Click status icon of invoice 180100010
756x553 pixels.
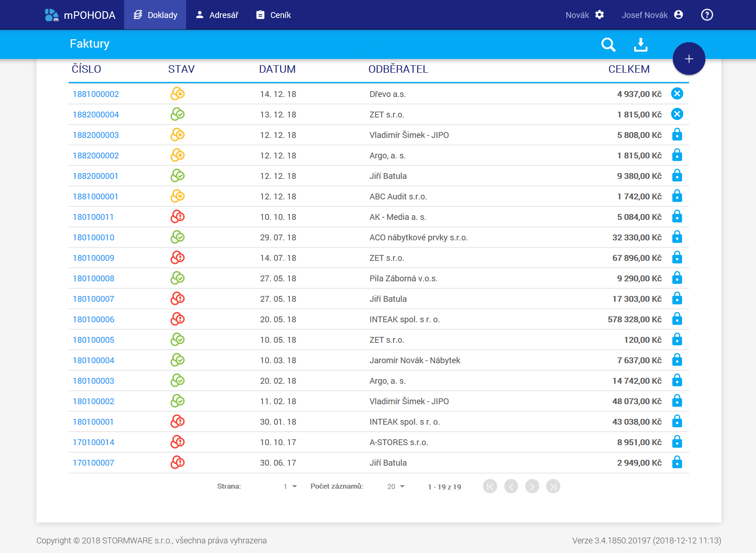(x=178, y=237)
